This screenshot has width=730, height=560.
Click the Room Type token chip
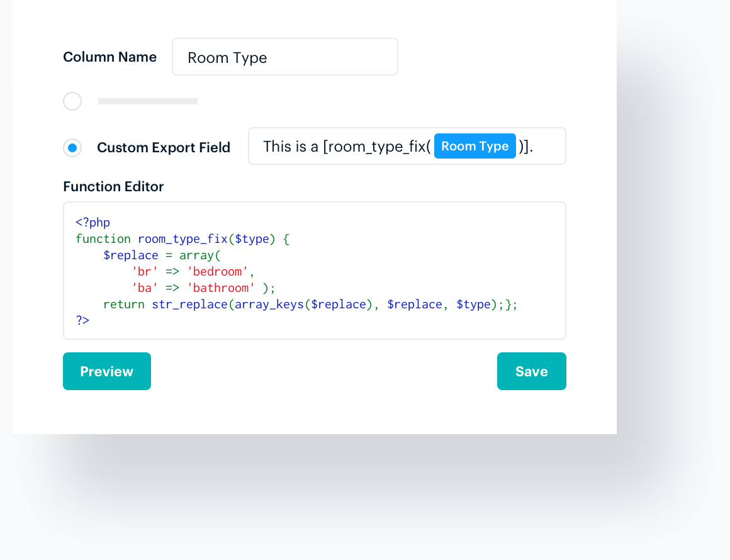pos(474,146)
